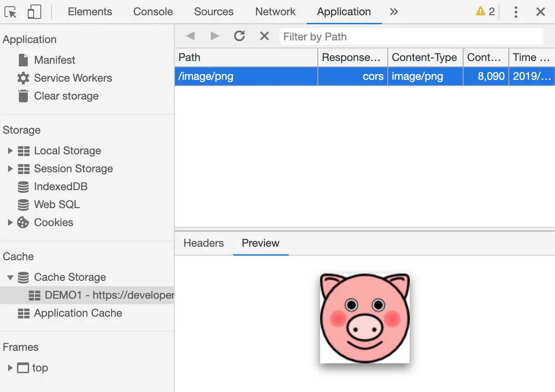
Task: Click the cors response cell
Action: (353, 76)
